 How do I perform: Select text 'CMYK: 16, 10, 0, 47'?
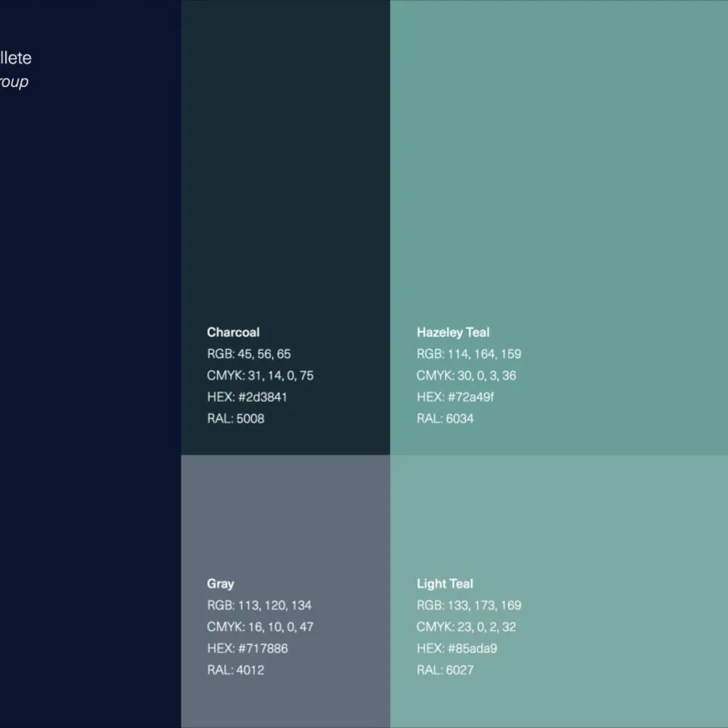pos(260,627)
